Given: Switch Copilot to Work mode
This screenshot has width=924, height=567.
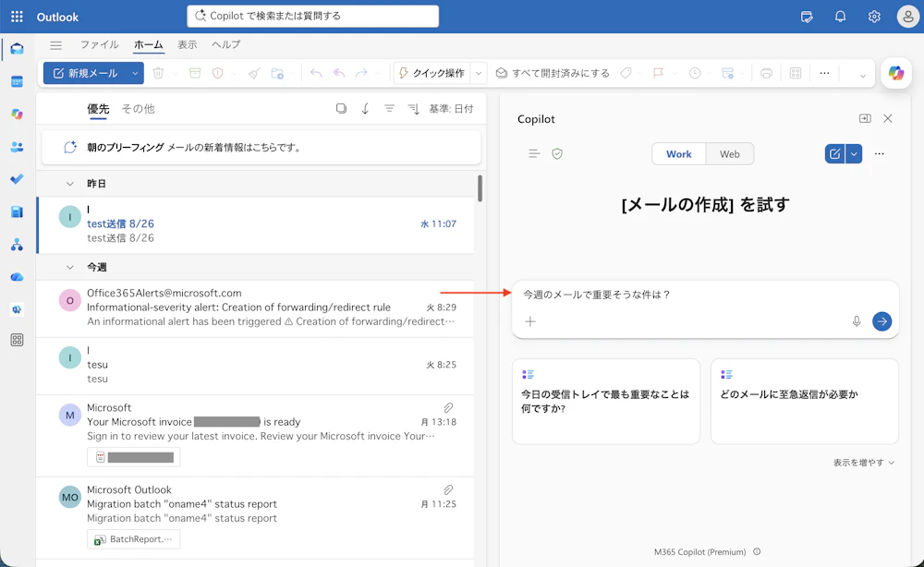Looking at the screenshot, I should [x=679, y=153].
